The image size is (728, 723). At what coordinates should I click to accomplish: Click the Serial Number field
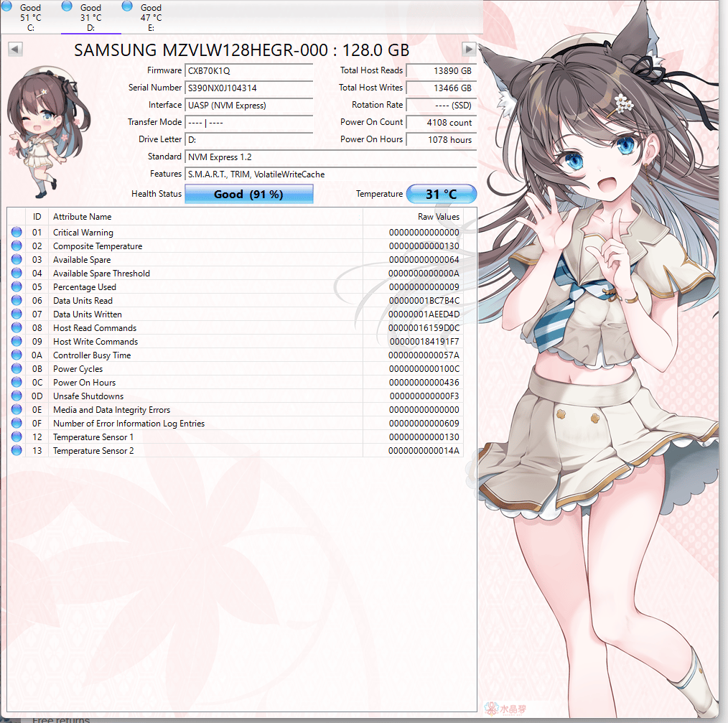pyautogui.click(x=249, y=88)
